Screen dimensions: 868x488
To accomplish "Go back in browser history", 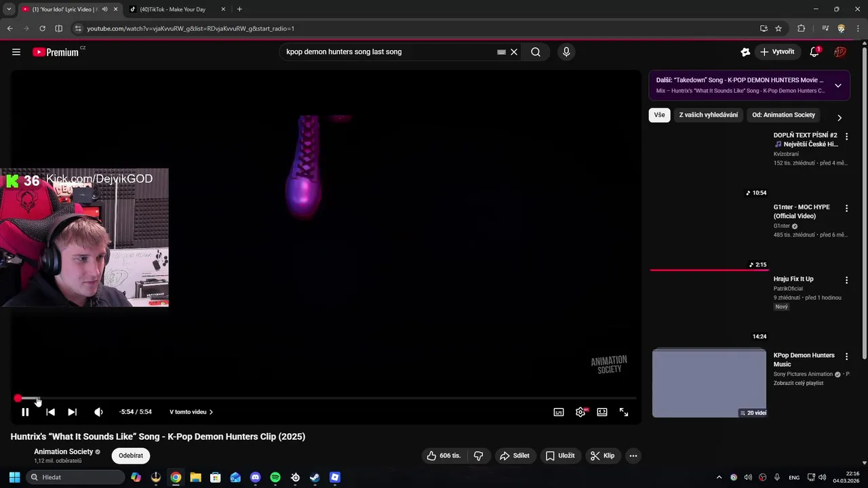I will (x=9, y=28).
